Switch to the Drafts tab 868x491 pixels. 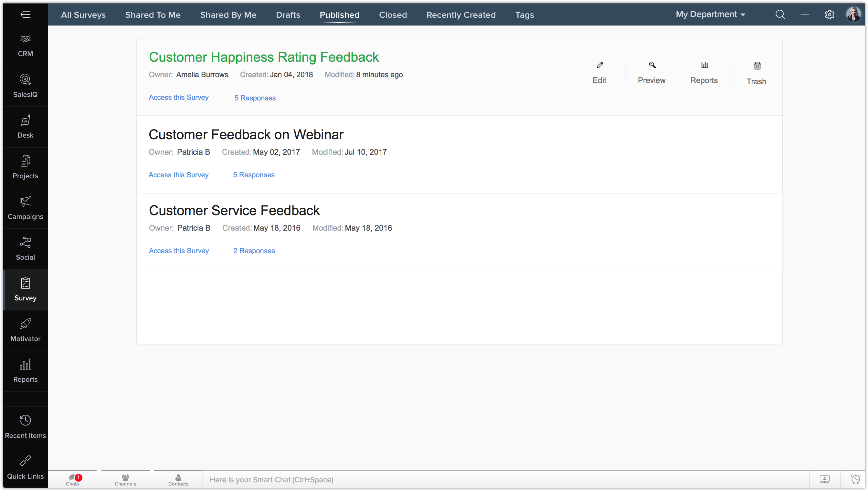coord(288,15)
